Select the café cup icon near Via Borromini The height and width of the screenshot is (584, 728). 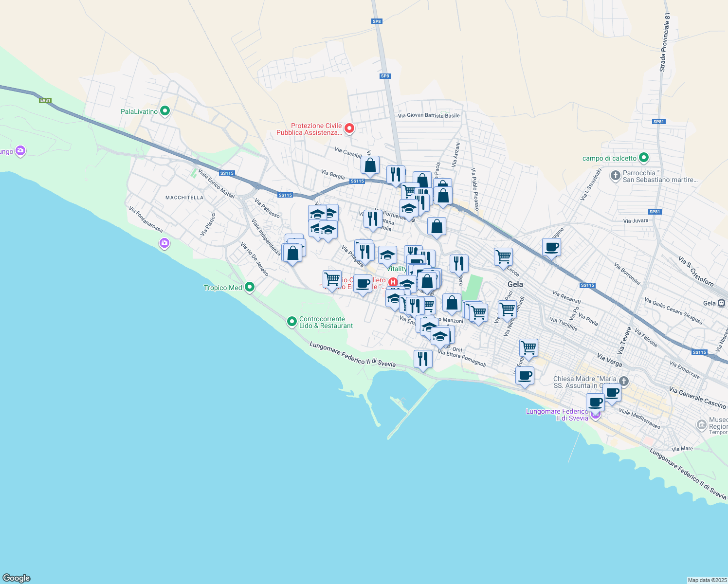coord(552,247)
